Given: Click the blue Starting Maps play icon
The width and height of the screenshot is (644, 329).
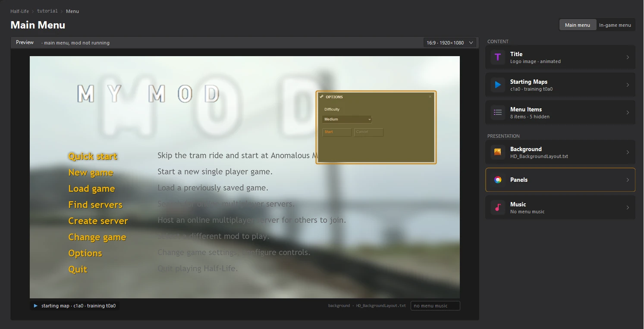Looking at the screenshot, I should tap(498, 85).
